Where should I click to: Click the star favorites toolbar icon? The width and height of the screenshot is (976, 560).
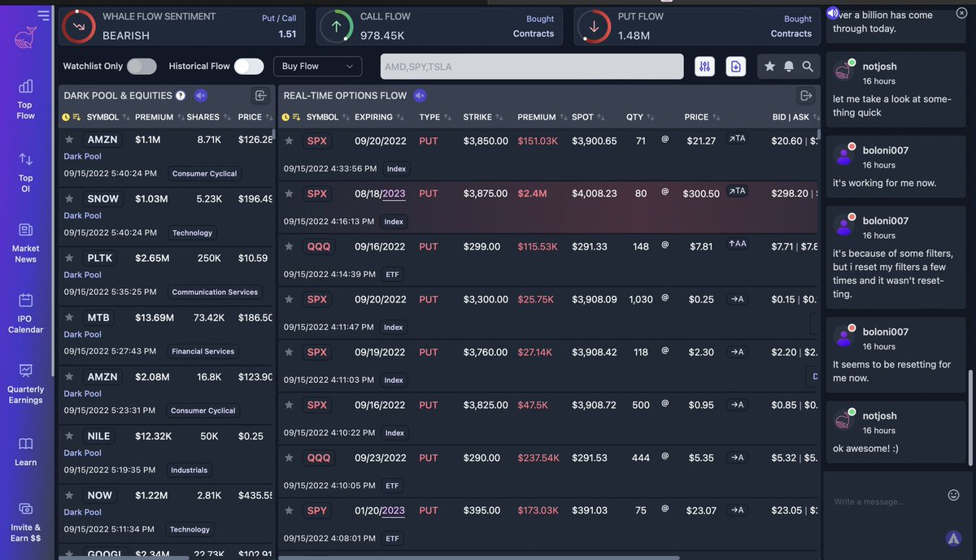pos(769,67)
